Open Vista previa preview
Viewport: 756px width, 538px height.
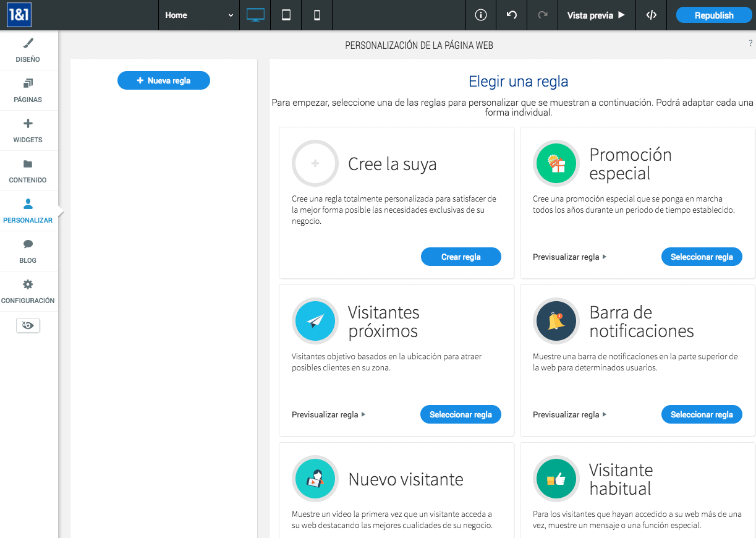click(597, 15)
